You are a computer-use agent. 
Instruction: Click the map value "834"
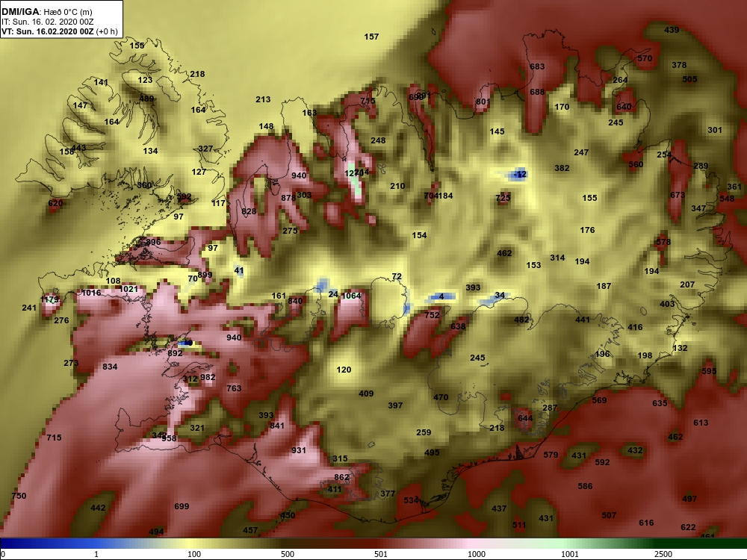110,367
